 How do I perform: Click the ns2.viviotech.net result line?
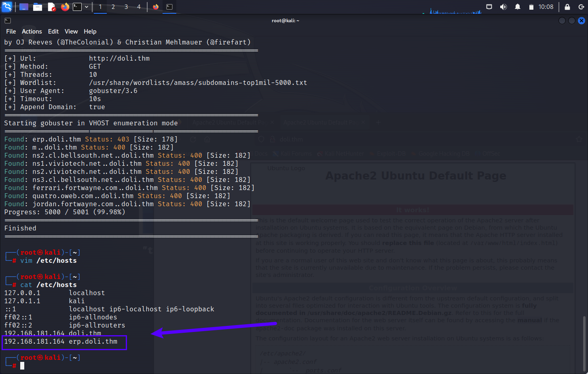pyautogui.click(x=121, y=171)
